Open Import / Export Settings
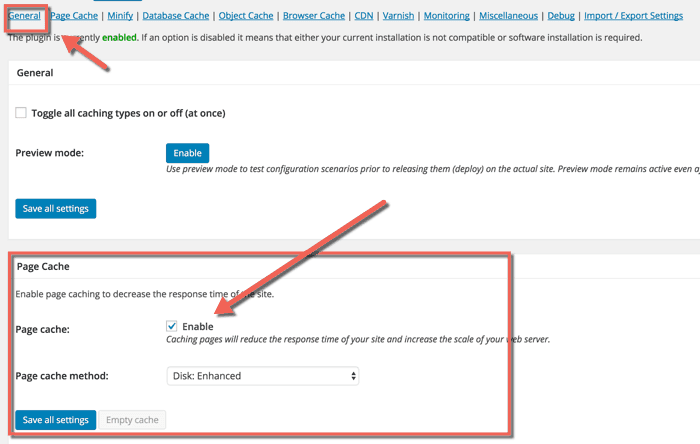 tap(633, 16)
